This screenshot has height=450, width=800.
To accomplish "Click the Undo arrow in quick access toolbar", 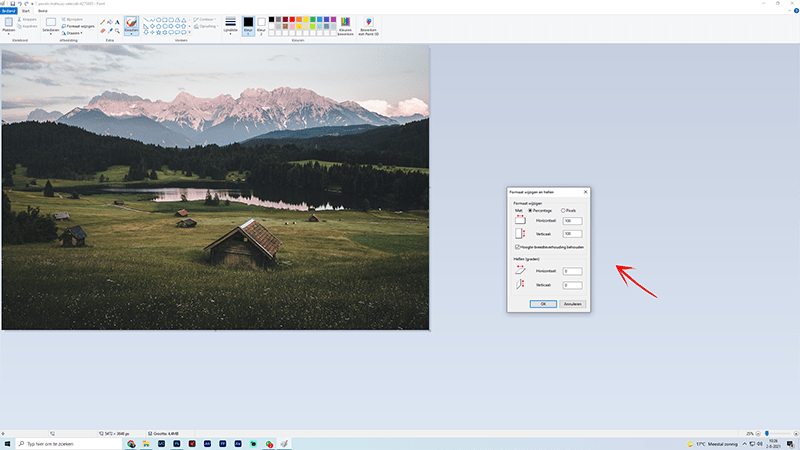I will (19, 4).
